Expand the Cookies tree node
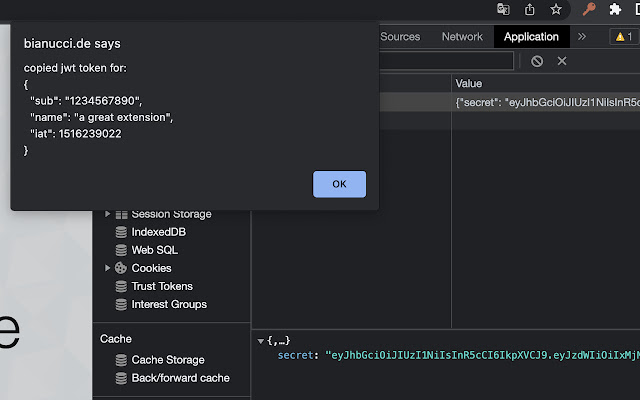This screenshot has width=640, height=400. (108, 268)
